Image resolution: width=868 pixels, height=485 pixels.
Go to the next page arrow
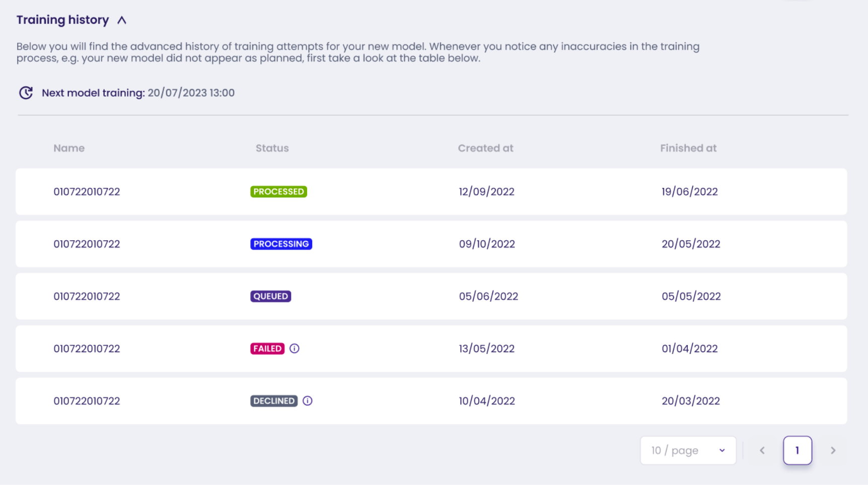point(833,450)
